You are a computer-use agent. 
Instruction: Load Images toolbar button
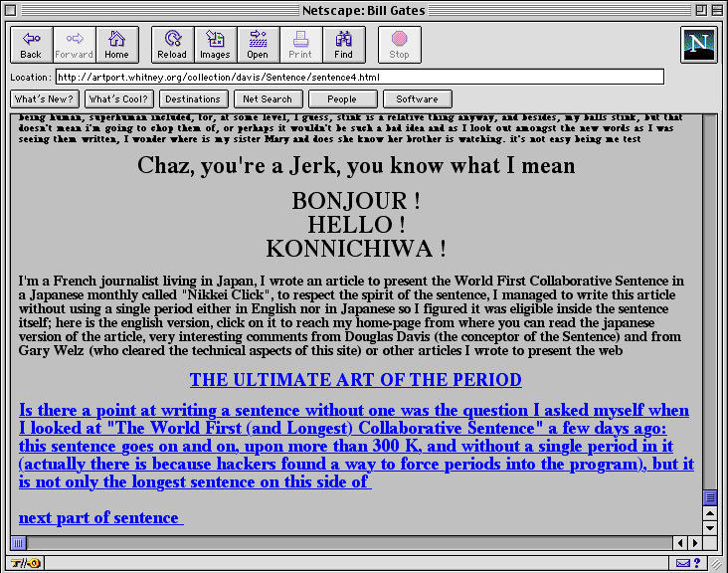[216, 45]
